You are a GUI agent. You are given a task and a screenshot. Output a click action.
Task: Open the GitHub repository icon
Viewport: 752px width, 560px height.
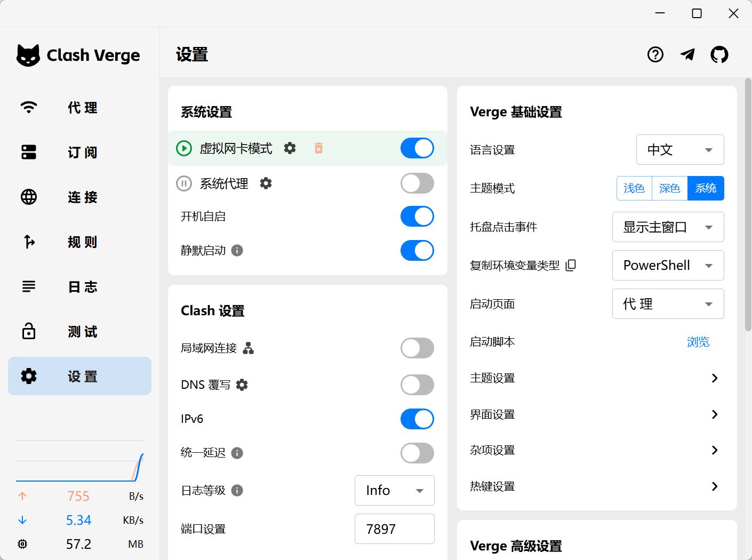(719, 54)
